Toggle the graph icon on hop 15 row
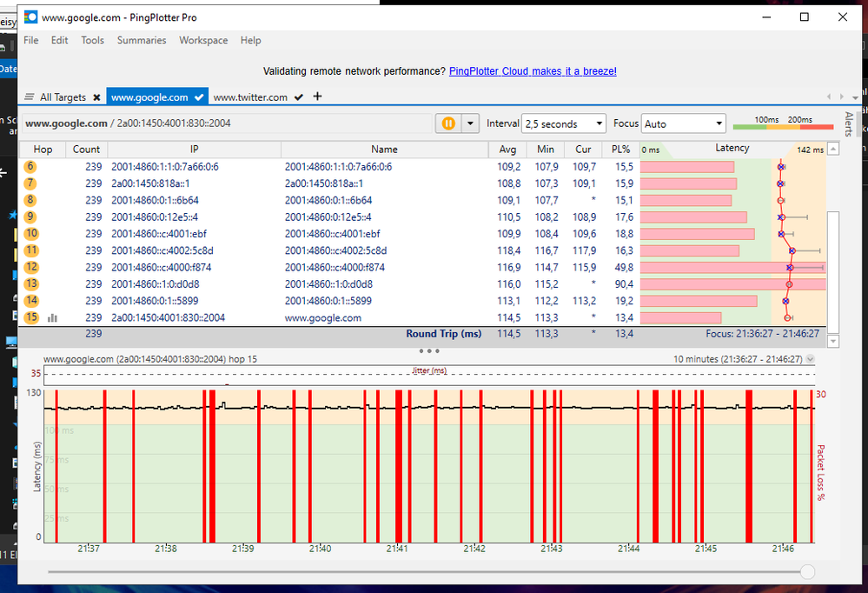The height and width of the screenshot is (593, 868). click(53, 317)
